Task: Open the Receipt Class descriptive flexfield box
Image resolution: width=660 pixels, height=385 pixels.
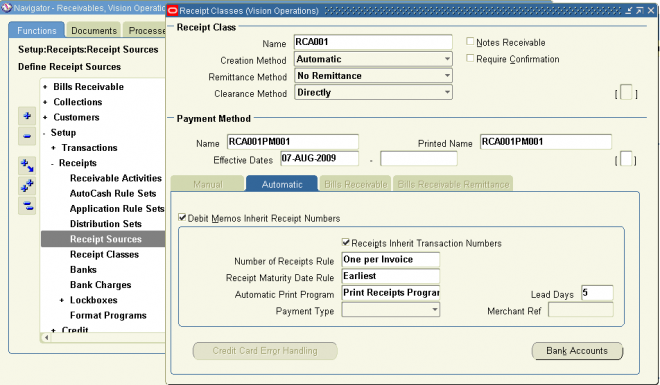Action: pos(626,93)
